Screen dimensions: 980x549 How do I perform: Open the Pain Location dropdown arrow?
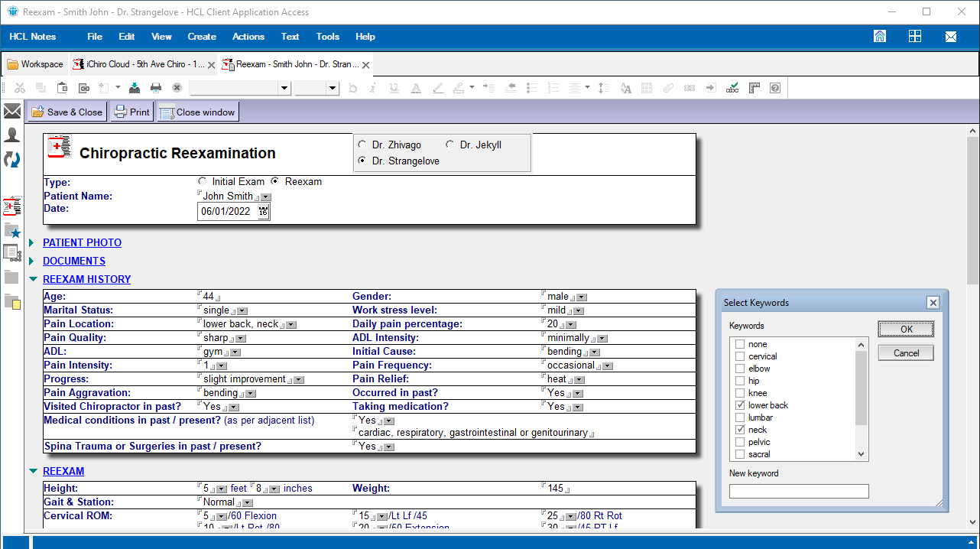tap(291, 325)
